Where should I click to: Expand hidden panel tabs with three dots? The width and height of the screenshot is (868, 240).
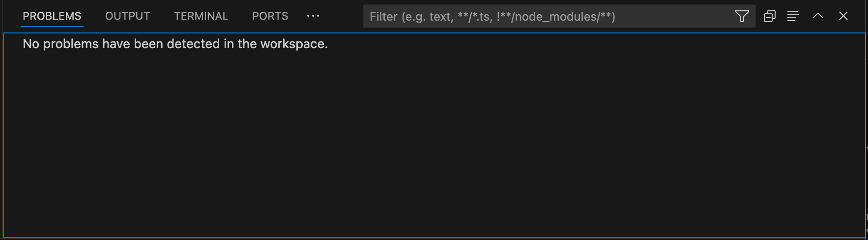pyautogui.click(x=313, y=16)
